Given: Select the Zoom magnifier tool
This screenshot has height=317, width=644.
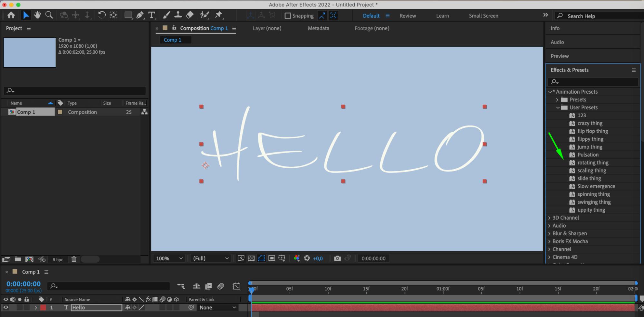Looking at the screenshot, I should 49,15.
